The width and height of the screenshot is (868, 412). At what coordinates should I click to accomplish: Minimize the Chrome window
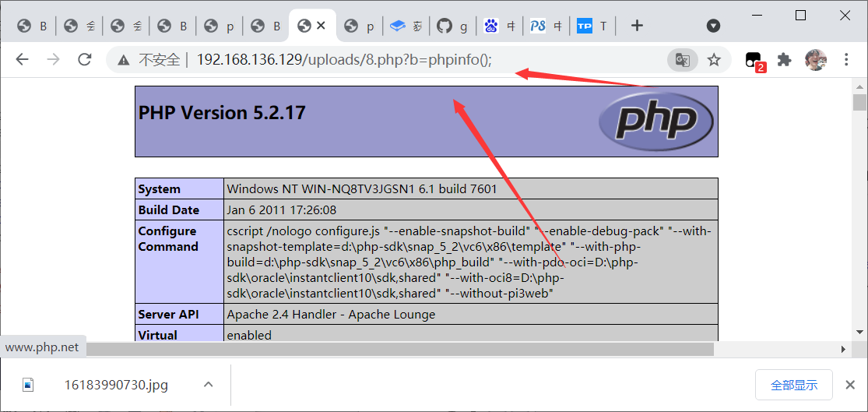[x=756, y=16]
